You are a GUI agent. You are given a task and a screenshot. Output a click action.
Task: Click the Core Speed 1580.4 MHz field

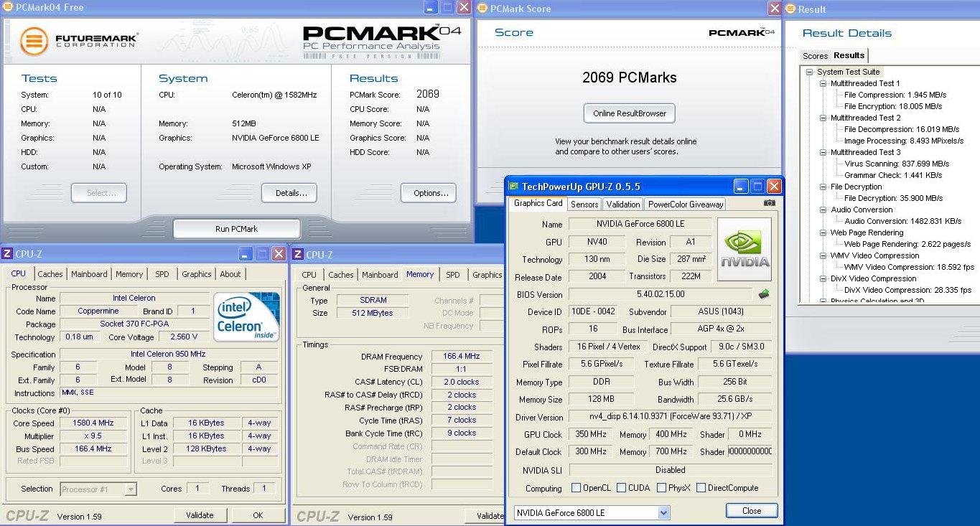click(x=93, y=423)
